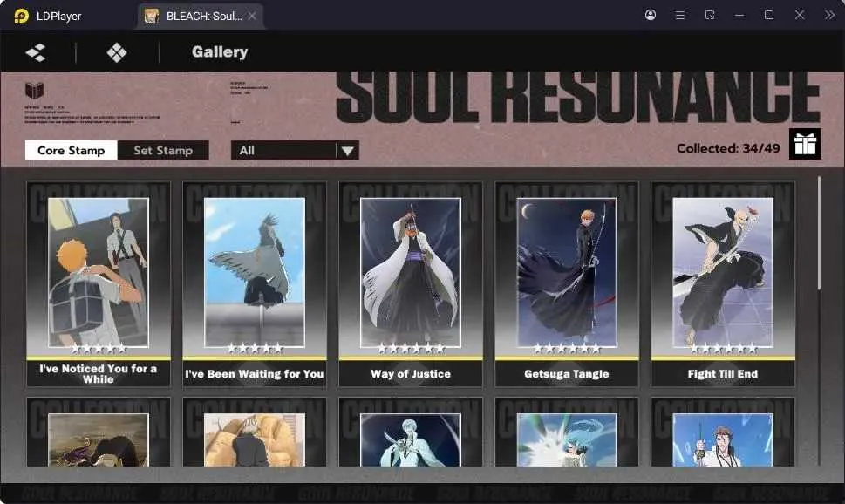Click the Collected: 34/49 counter

(x=728, y=148)
